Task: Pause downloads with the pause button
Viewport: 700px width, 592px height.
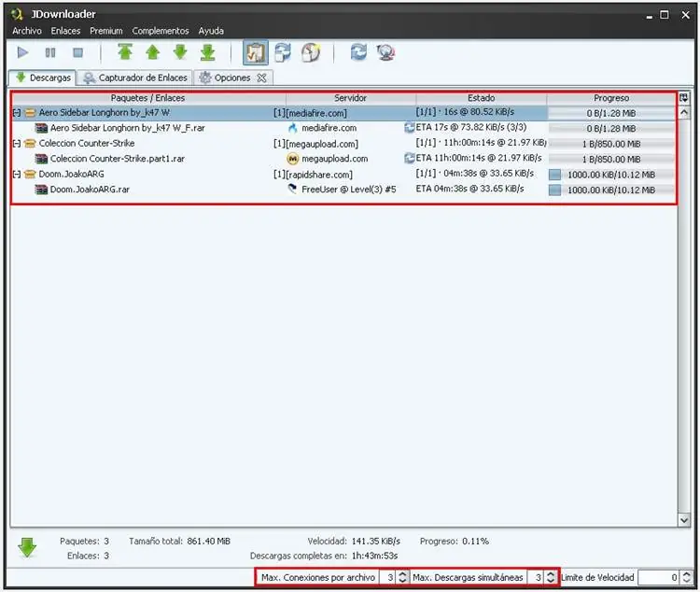Action: (50, 52)
